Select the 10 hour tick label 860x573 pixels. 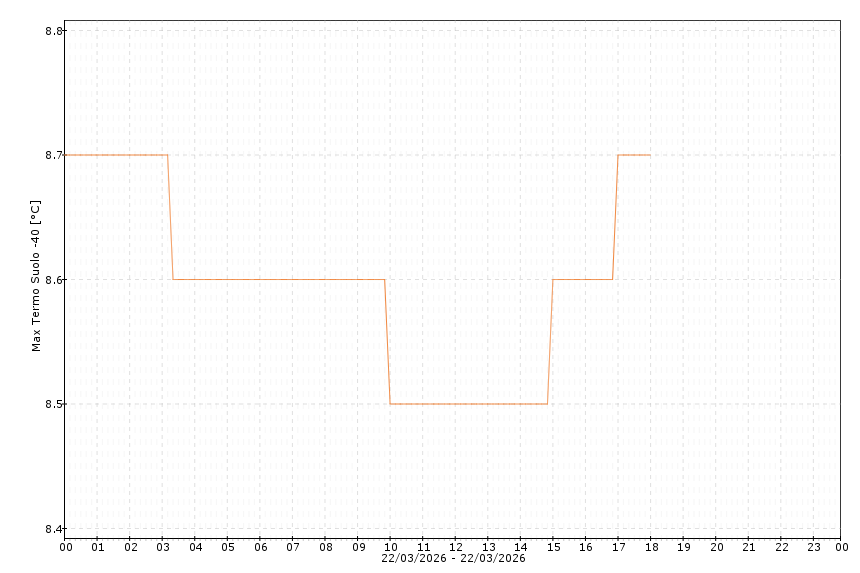pos(391,547)
